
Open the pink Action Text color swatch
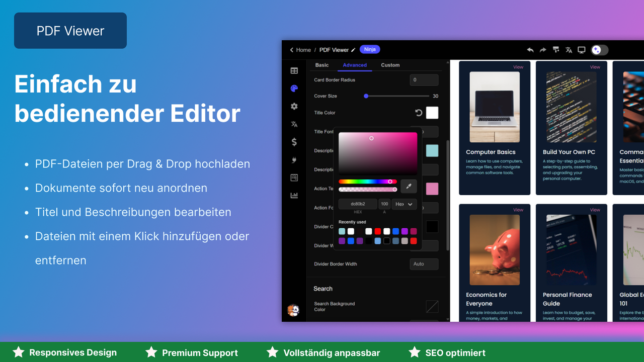pyautogui.click(x=432, y=189)
